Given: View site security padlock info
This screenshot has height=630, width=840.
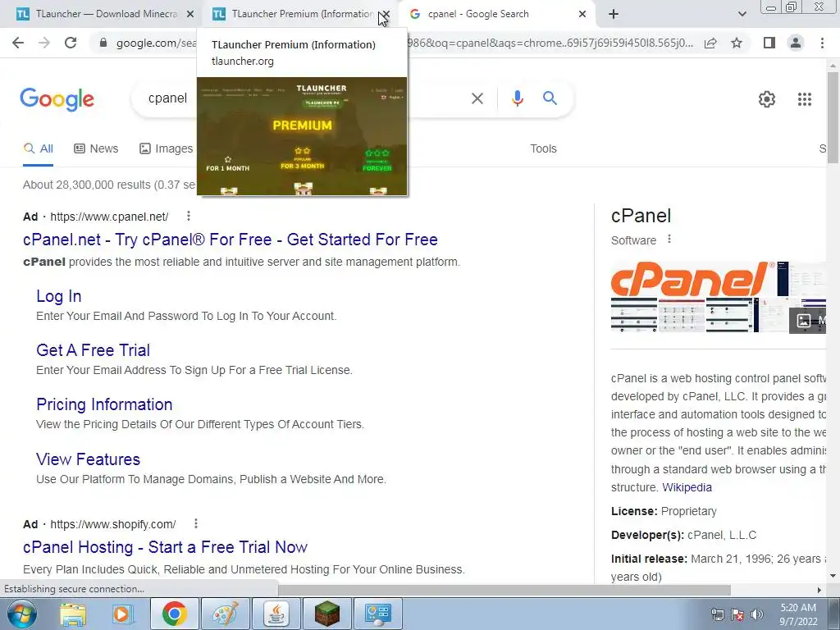Looking at the screenshot, I should pos(103,43).
